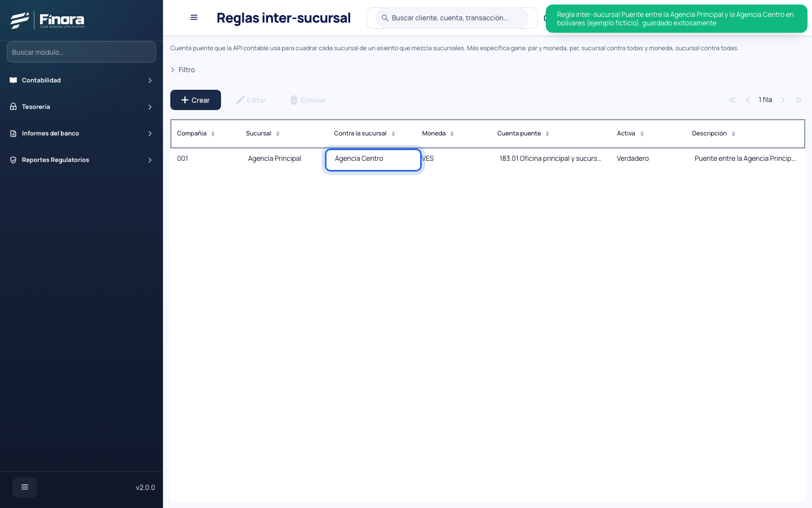Click the Editar button

[x=251, y=100]
